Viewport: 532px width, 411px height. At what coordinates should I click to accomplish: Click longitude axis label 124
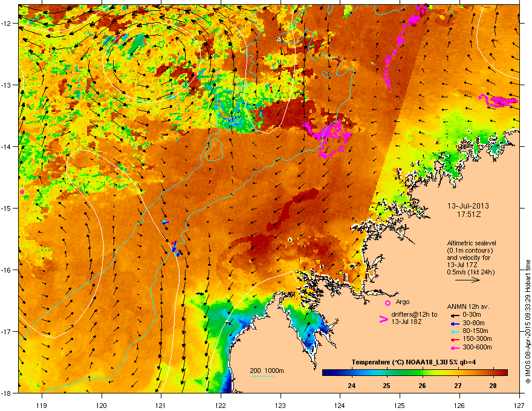340,405
